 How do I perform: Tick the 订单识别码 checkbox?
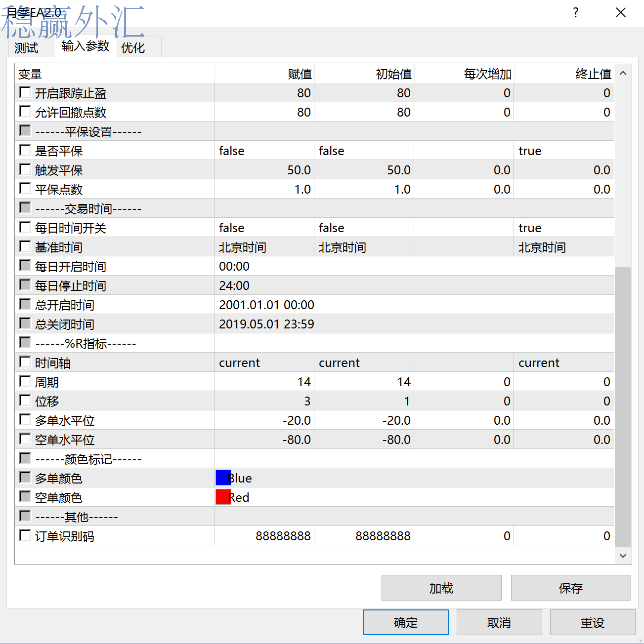pos(25,535)
